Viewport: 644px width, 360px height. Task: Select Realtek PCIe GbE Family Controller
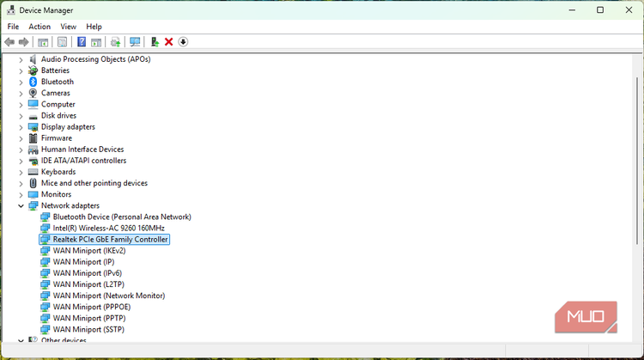[104, 239]
